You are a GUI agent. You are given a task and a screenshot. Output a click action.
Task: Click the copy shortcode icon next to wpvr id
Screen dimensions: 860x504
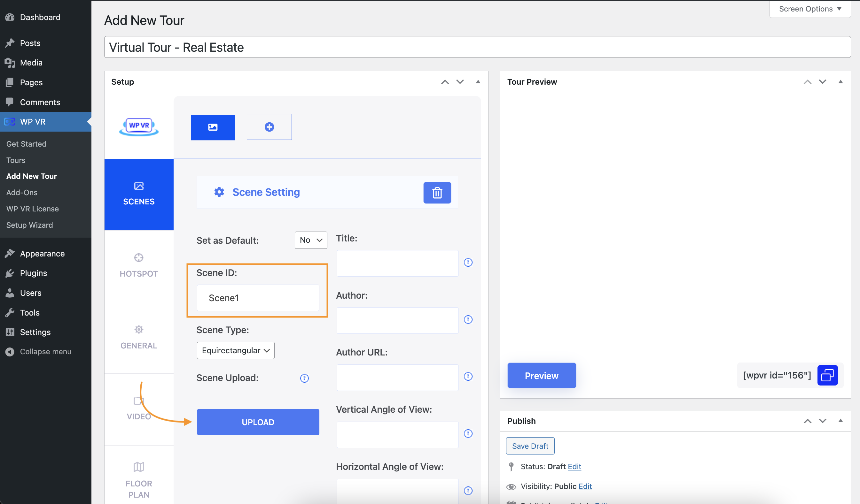[x=828, y=375]
